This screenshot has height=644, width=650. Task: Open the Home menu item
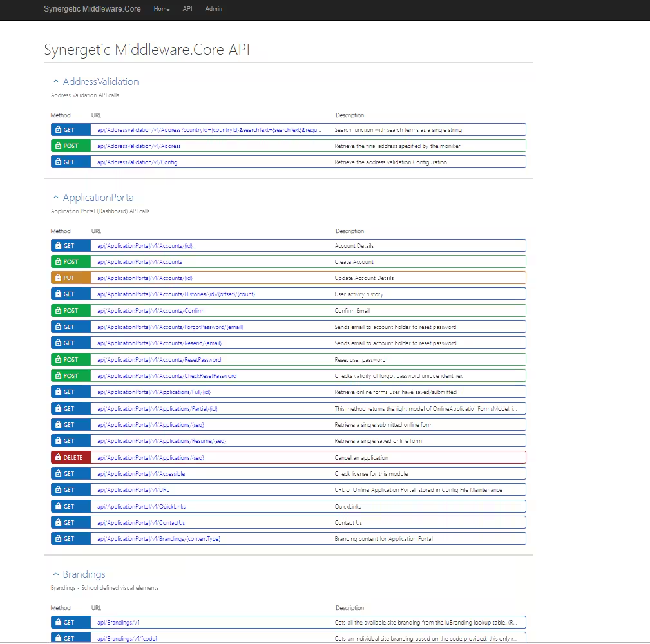[162, 9]
